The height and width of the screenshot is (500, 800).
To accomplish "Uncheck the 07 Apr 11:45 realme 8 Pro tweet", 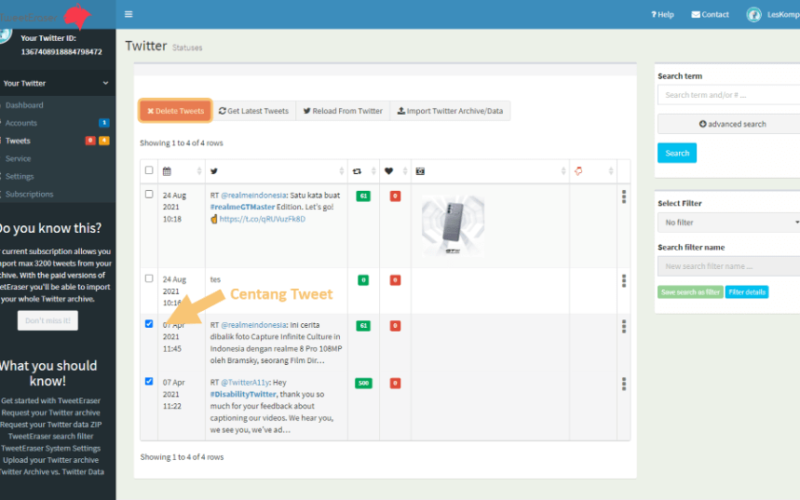I will [149, 324].
